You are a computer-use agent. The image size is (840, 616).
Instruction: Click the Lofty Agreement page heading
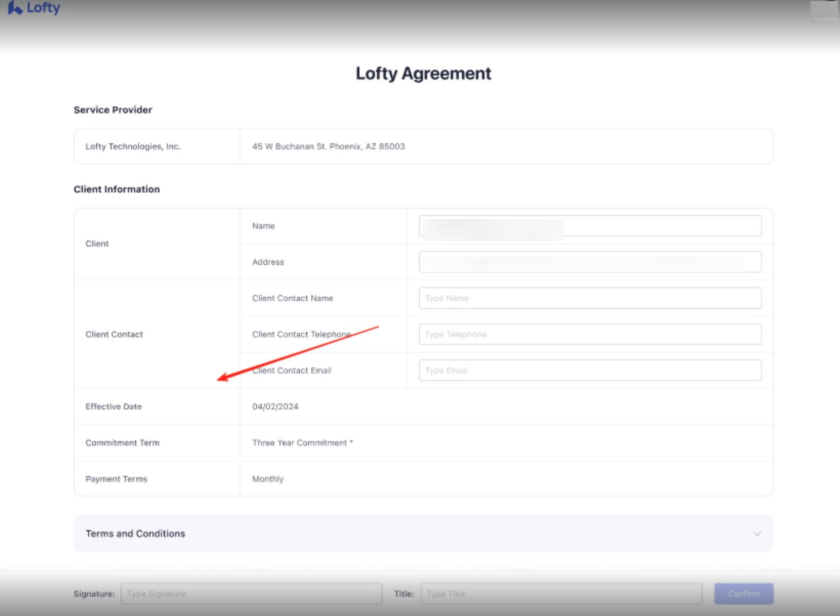tap(423, 74)
